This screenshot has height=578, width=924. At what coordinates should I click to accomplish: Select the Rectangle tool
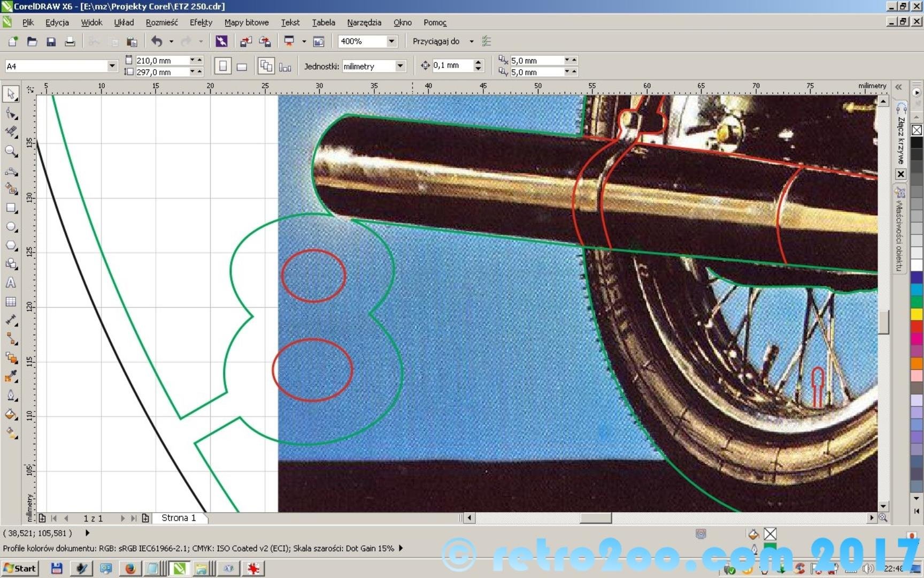pyautogui.click(x=11, y=208)
